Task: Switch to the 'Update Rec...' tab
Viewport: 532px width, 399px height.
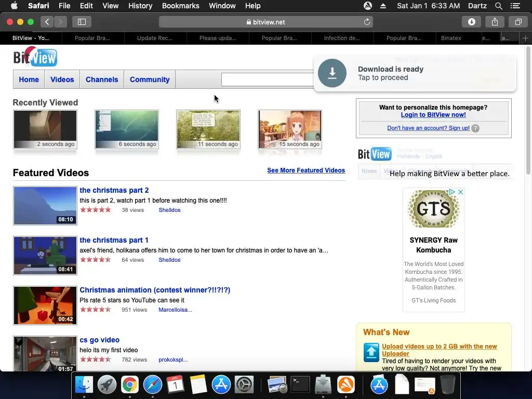Action: (x=155, y=38)
